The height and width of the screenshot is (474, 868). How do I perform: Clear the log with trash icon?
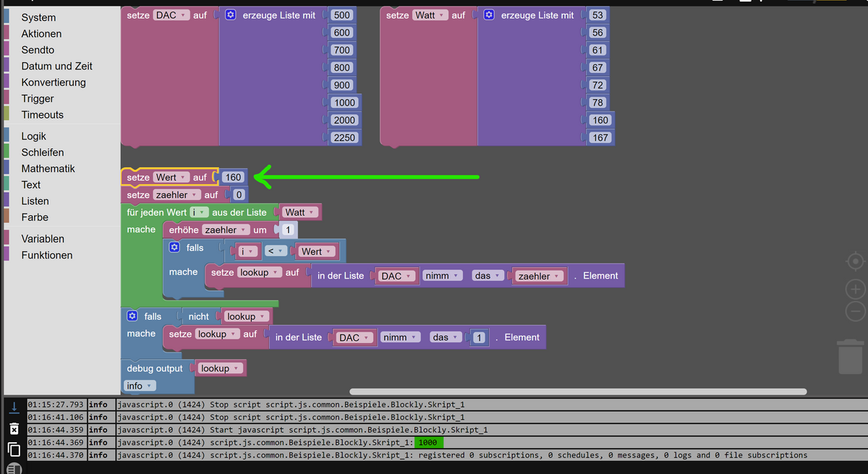[14, 428]
